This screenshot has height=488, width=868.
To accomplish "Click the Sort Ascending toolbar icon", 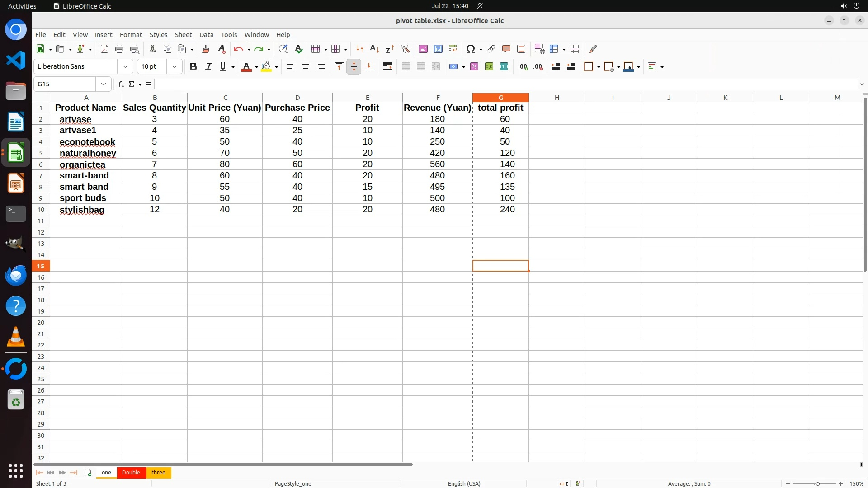I will tap(374, 49).
